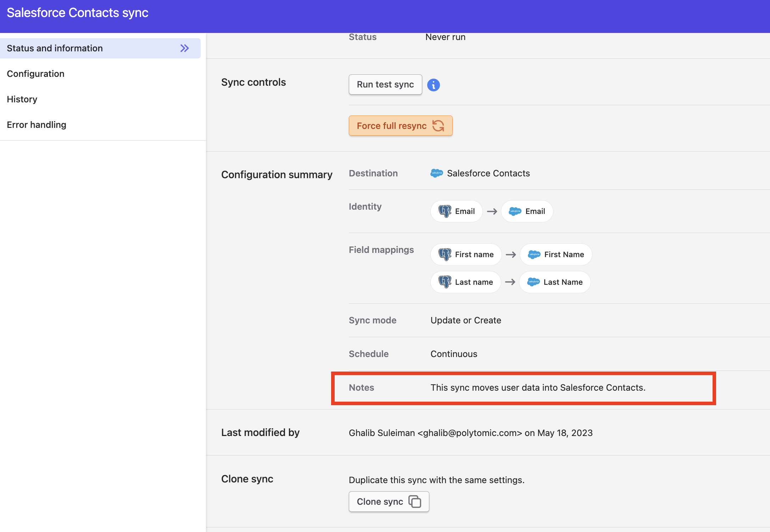Click the Salesforce cloud icon next to Destination

coord(436,173)
